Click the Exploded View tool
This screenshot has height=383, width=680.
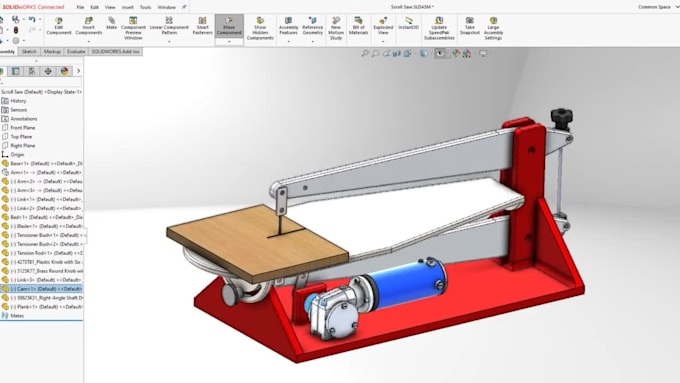(x=383, y=26)
